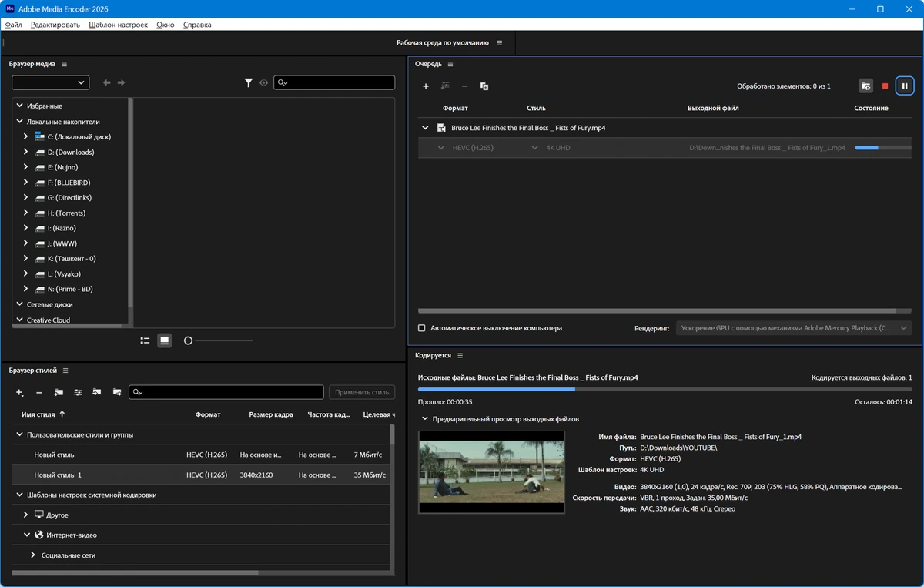
Task: Click the Формат column header in style browser
Action: pyautogui.click(x=208, y=414)
